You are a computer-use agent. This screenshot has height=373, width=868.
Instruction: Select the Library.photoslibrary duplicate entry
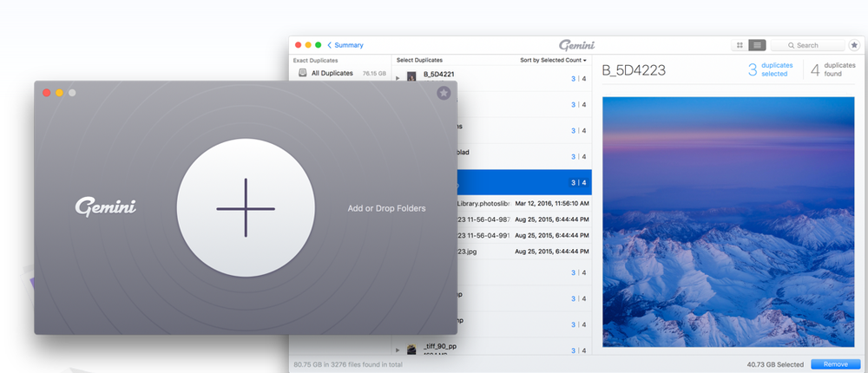point(483,203)
